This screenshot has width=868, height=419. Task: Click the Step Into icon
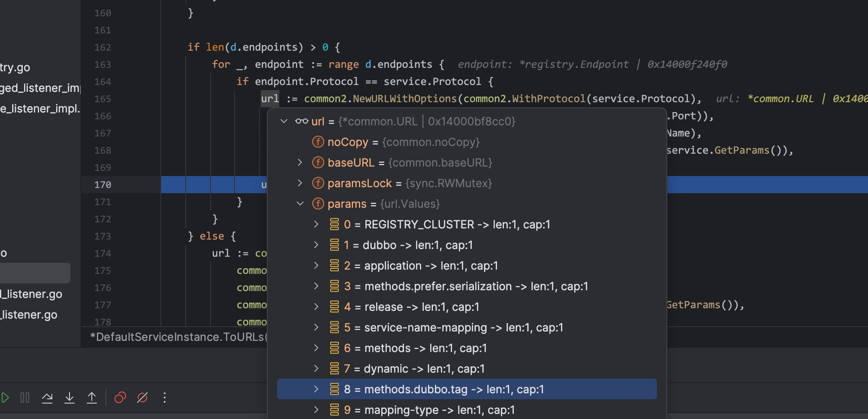[69, 398]
